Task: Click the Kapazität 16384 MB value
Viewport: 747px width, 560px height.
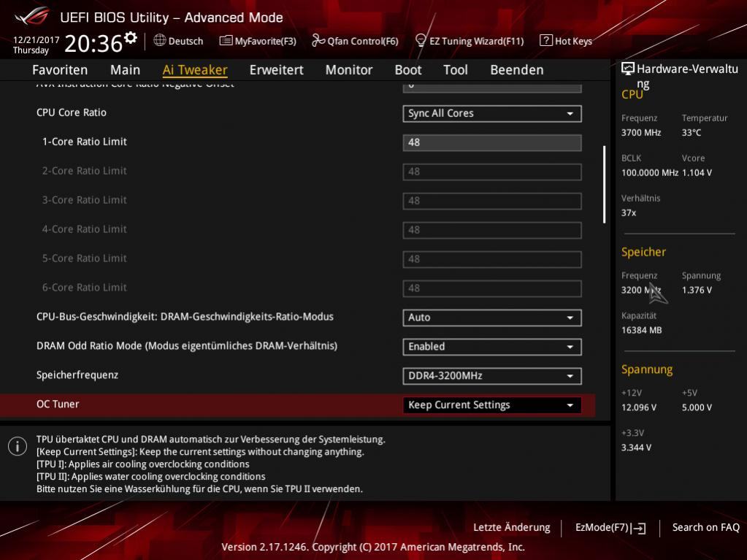Action: (x=642, y=331)
